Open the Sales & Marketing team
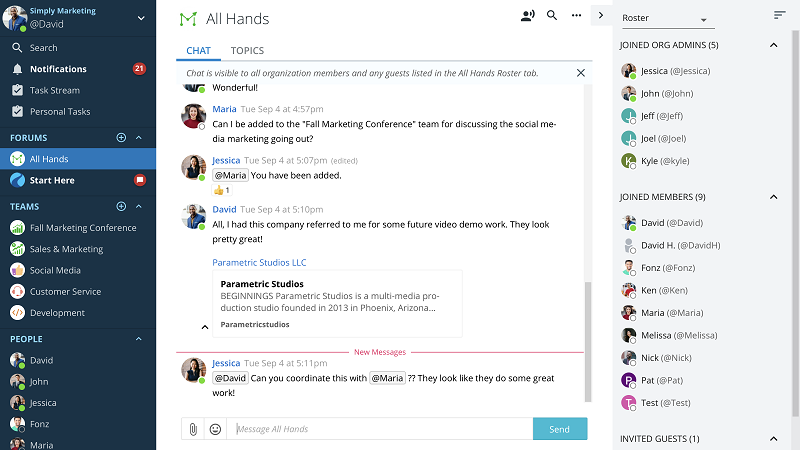This screenshot has width=800, height=450. pyautogui.click(x=78, y=249)
